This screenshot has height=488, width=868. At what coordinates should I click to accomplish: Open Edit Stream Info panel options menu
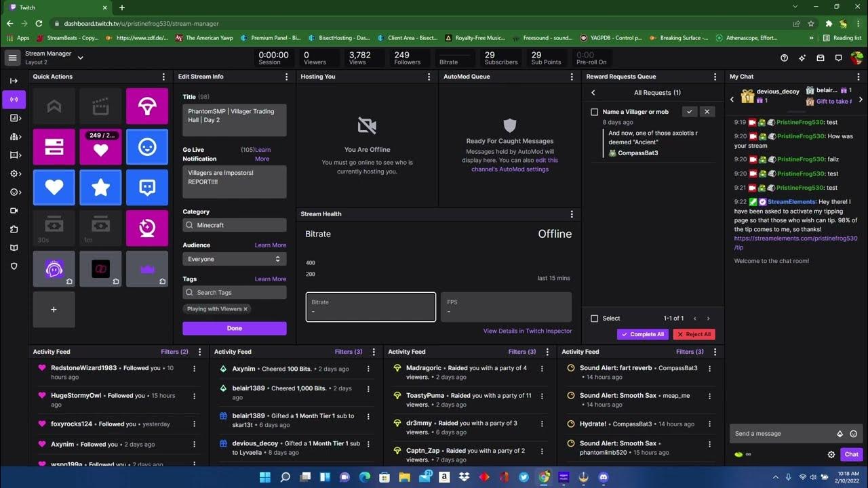(287, 77)
